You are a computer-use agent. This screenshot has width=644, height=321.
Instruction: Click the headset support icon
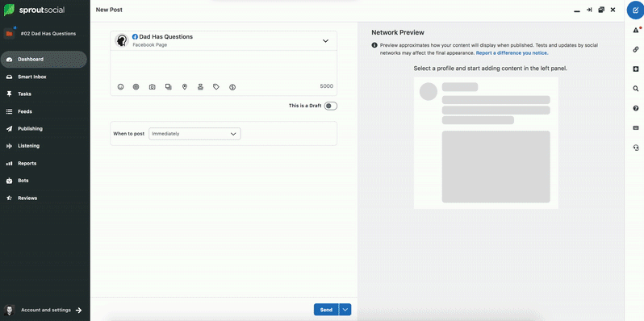(636, 148)
